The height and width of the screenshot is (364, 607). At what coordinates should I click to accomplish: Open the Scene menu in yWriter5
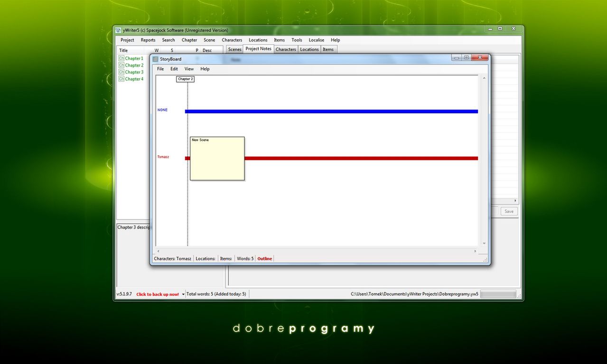[209, 40]
